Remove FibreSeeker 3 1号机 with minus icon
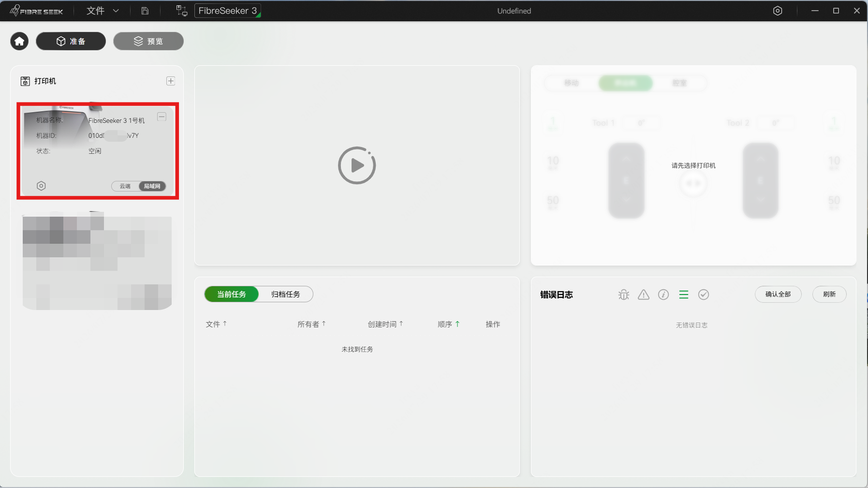 point(162,117)
